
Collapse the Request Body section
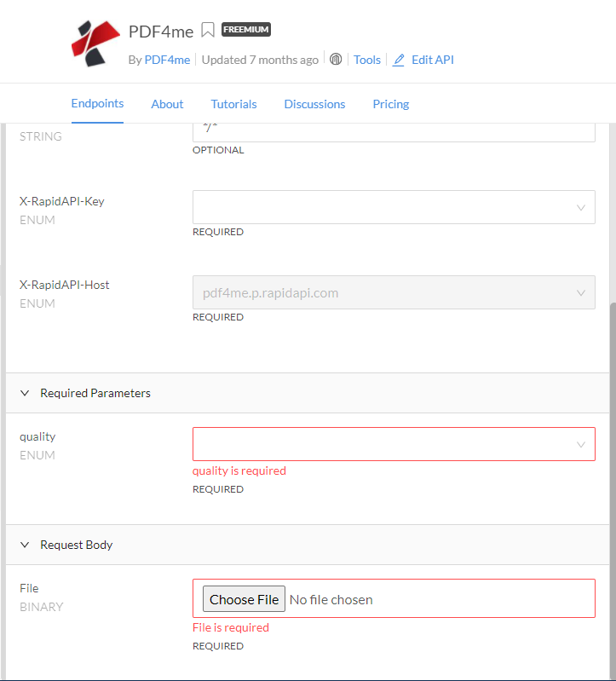[x=25, y=545]
